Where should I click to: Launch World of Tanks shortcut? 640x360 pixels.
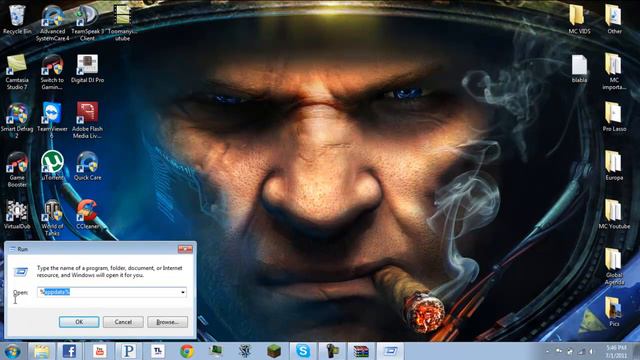point(52,218)
